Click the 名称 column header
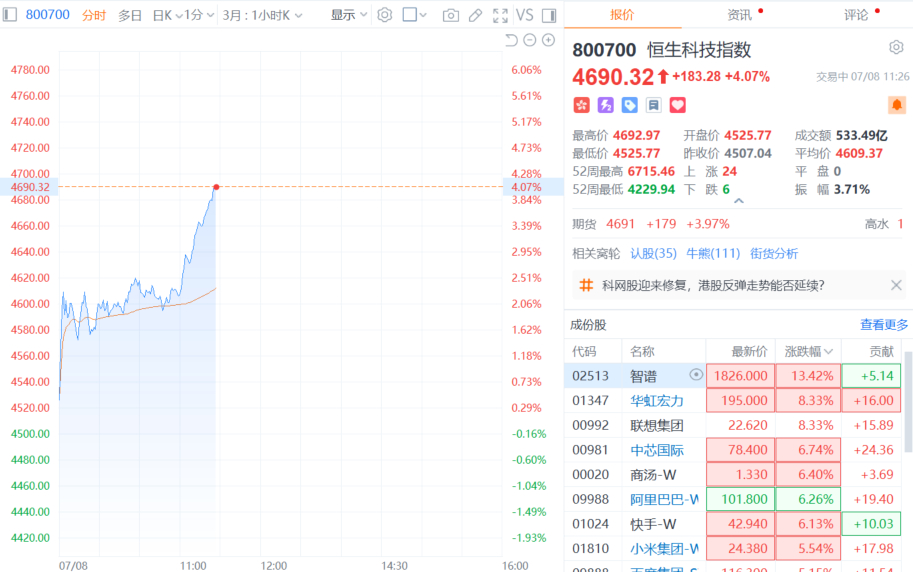 tap(642, 351)
